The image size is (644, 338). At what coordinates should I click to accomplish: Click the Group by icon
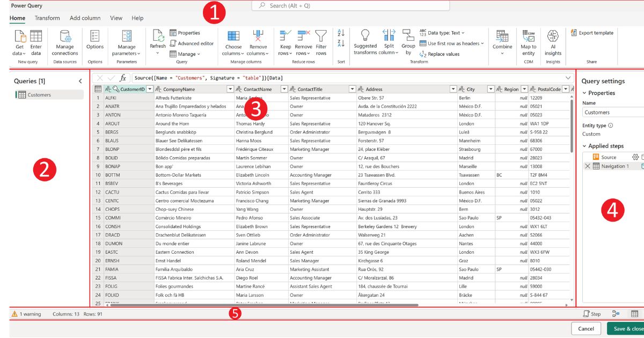point(408,35)
